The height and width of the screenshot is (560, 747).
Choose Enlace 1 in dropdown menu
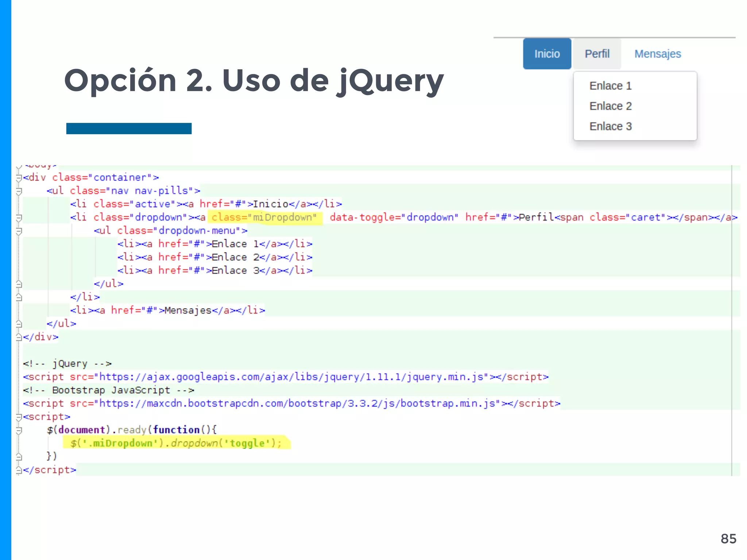click(610, 86)
